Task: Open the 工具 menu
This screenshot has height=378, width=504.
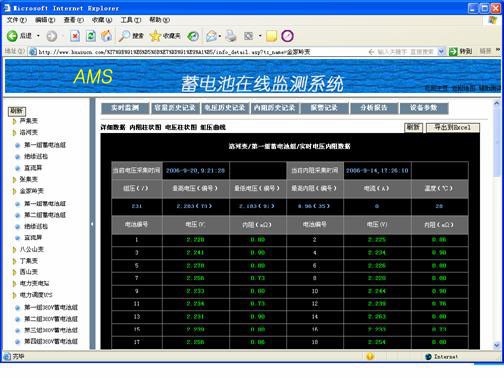Action: tap(131, 20)
